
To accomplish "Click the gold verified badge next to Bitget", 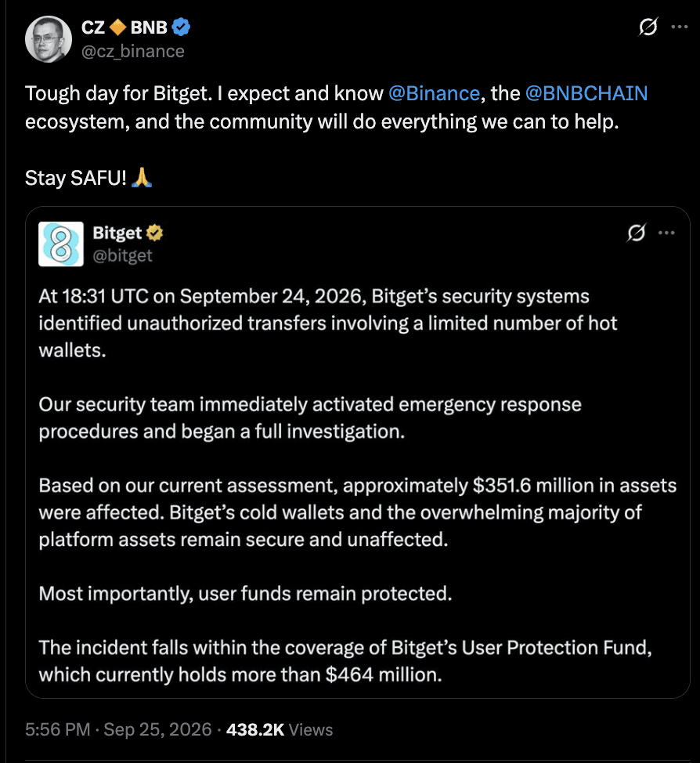I will [x=155, y=233].
